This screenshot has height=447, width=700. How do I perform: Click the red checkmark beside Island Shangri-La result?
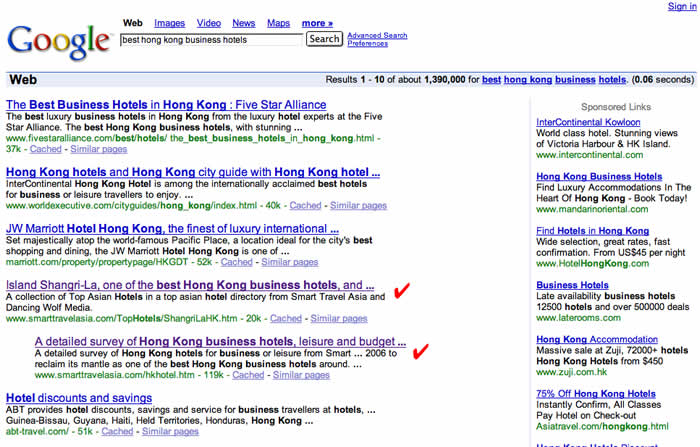(x=402, y=291)
